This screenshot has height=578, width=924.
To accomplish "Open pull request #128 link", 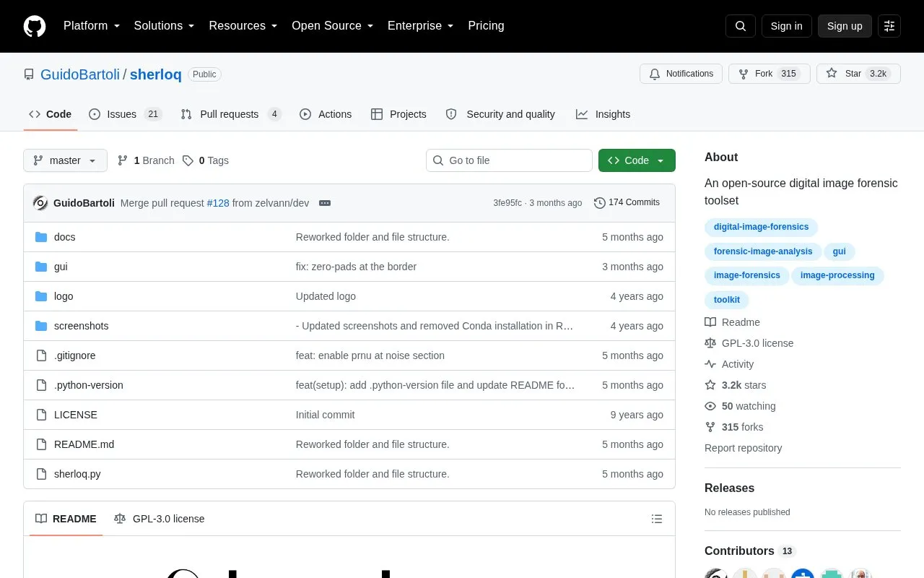I will 218,203.
